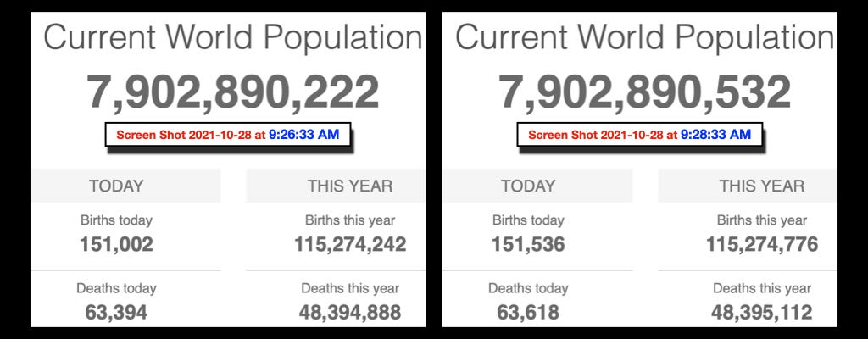The height and width of the screenshot is (339, 868).
Task: Click the right panel Deaths this year label
Action: (762, 288)
